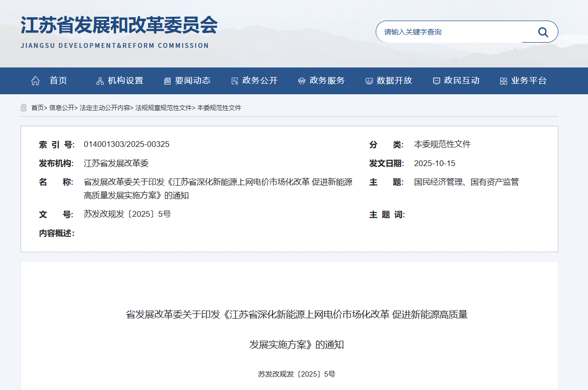The width and height of the screenshot is (588, 390).
Task: Click the search magnifier icon
Action: [543, 32]
